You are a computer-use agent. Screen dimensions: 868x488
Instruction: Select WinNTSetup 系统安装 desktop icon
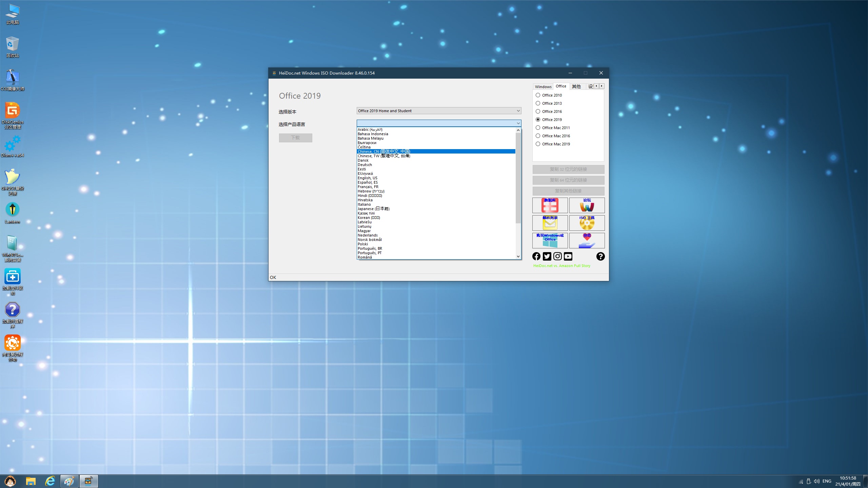tap(13, 249)
